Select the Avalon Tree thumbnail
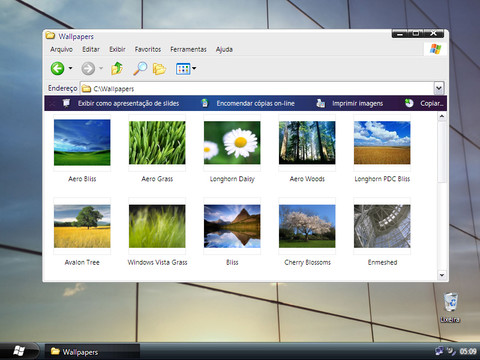The width and height of the screenshot is (480, 360). [x=82, y=226]
